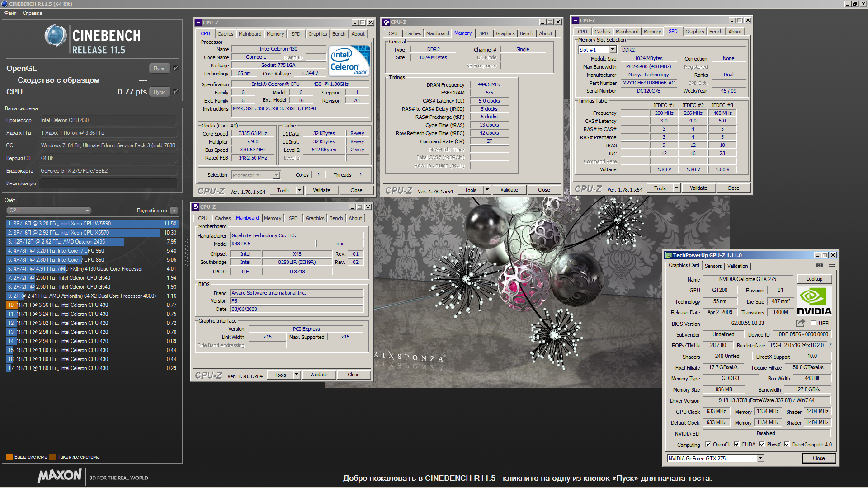This screenshot has height=488, width=868.
Task: Click the Close button in GPU-Z
Action: tap(819, 458)
